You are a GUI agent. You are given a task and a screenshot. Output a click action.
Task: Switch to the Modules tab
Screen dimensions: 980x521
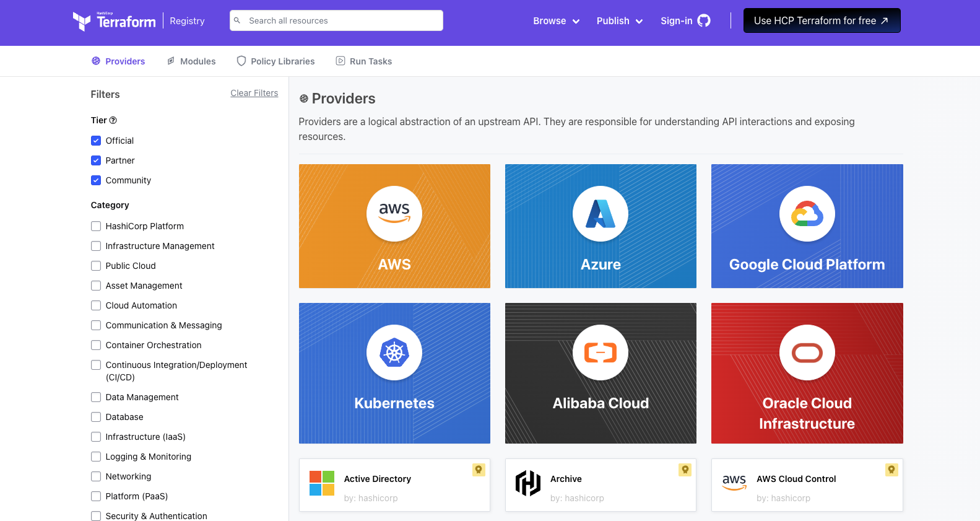[191, 61]
